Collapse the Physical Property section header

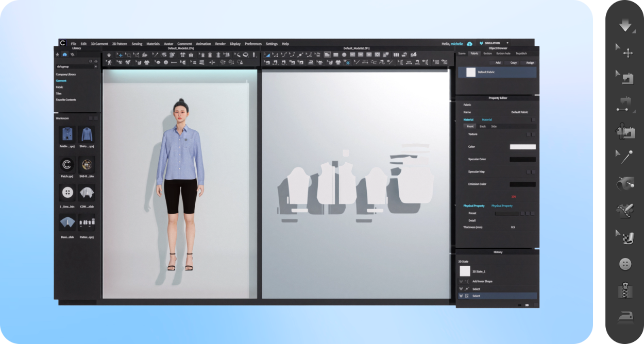(x=474, y=206)
